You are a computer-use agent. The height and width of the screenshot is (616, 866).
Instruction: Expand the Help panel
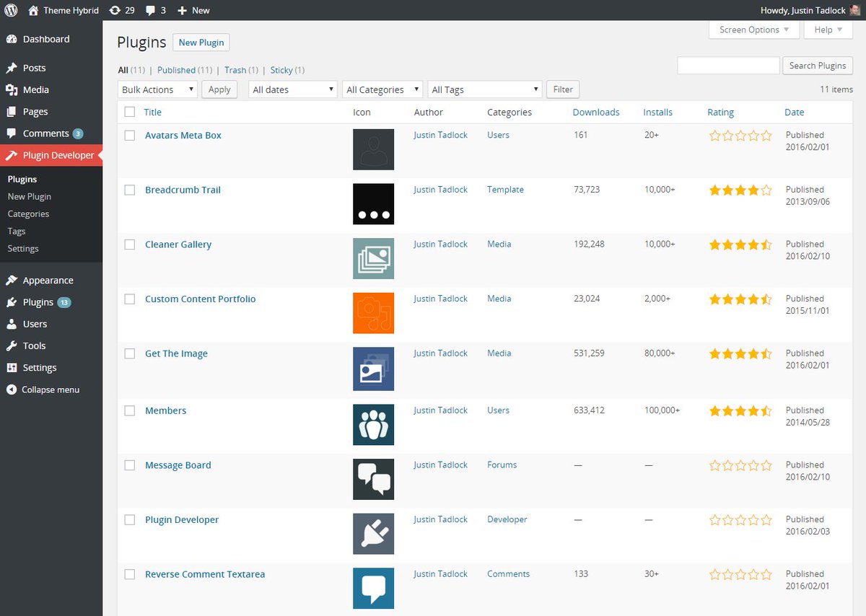point(828,30)
